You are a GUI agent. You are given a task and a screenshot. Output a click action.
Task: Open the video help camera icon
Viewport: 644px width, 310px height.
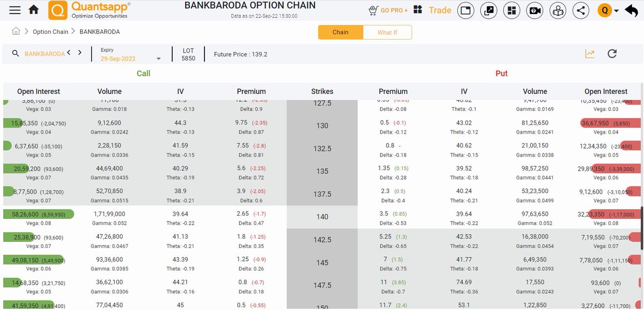535,10
